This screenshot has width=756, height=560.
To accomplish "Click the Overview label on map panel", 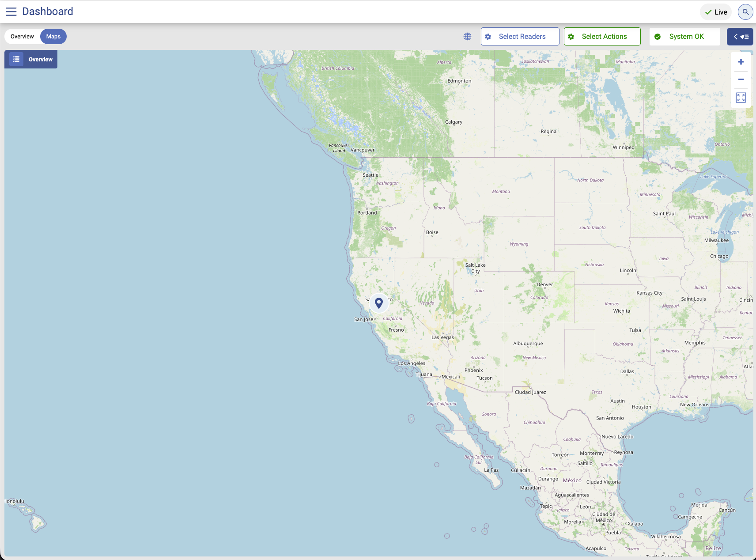I will 40,59.
